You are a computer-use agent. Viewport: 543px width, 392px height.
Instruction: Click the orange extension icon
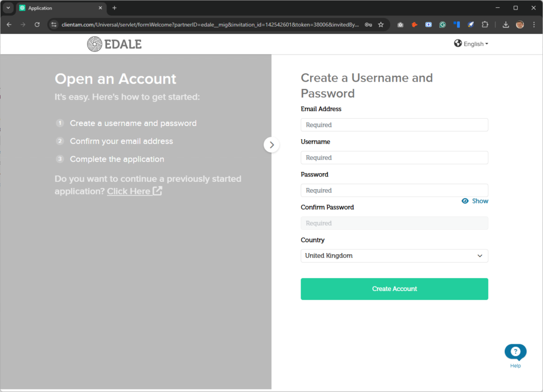pyautogui.click(x=414, y=24)
